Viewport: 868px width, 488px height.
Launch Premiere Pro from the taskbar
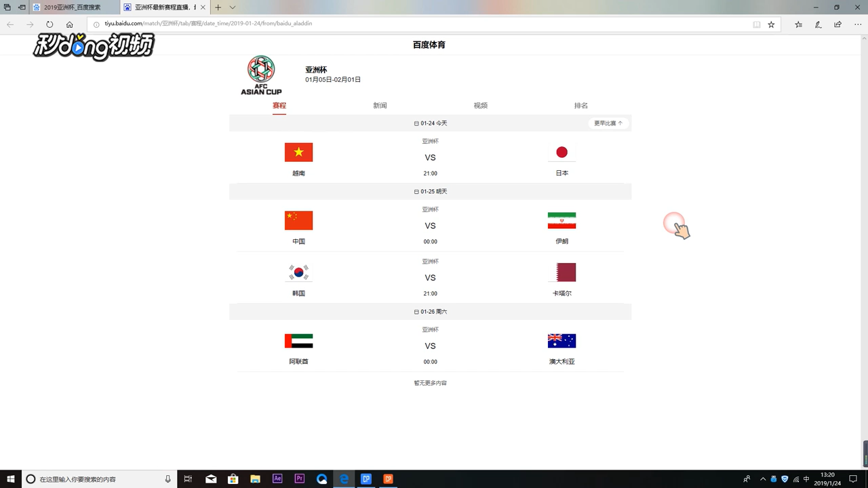[x=299, y=479]
